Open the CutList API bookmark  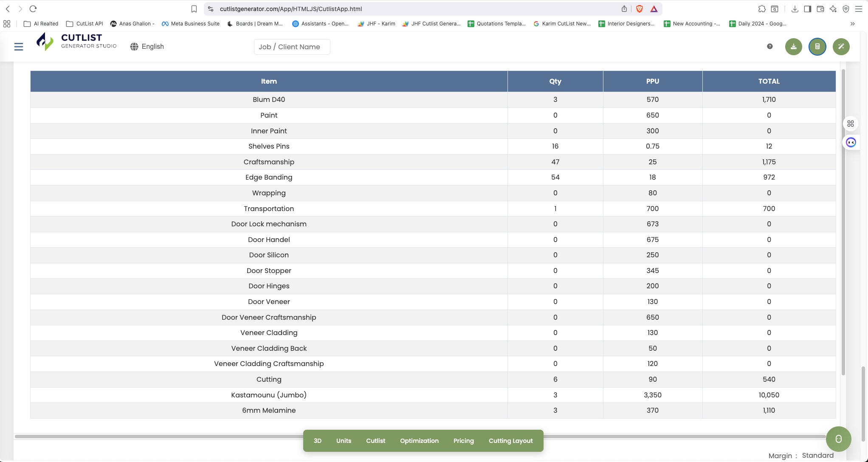tap(85, 24)
